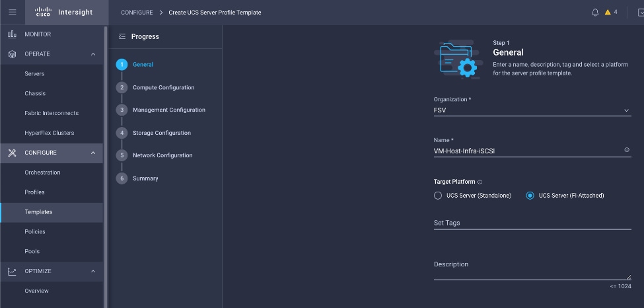Viewport: 644px width, 308px height.
Task: Click the CONFIGURE breadcrumb link
Action: 137,13
